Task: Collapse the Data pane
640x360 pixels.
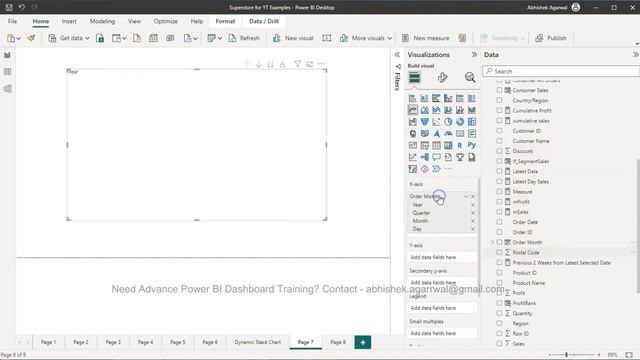Action: tap(636, 55)
